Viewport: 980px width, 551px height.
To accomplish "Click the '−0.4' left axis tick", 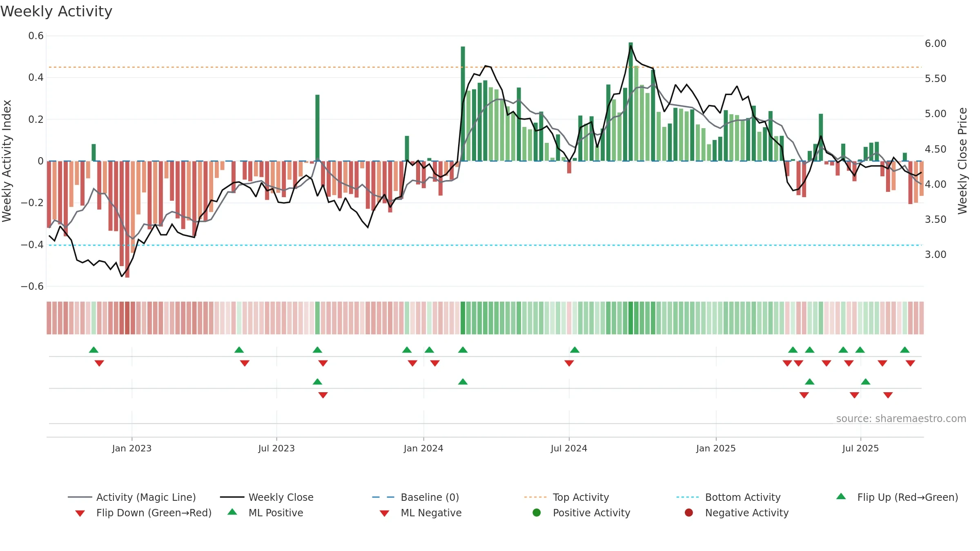I will point(32,244).
